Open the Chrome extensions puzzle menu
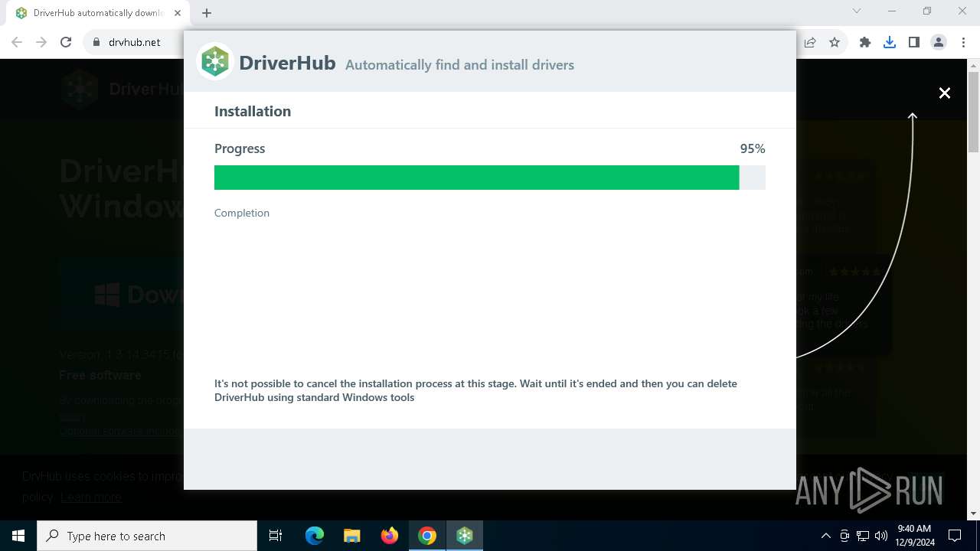This screenshot has height=551, width=980. [x=865, y=42]
